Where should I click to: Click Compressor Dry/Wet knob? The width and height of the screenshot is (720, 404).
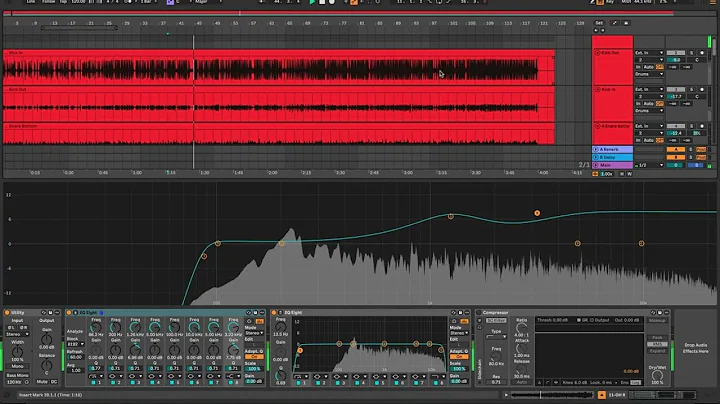[x=657, y=375]
